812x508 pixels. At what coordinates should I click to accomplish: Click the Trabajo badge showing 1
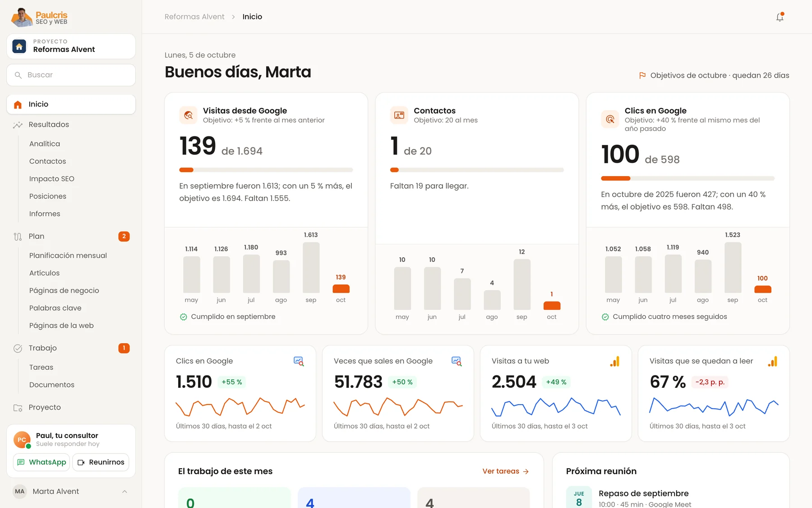[x=124, y=348]
